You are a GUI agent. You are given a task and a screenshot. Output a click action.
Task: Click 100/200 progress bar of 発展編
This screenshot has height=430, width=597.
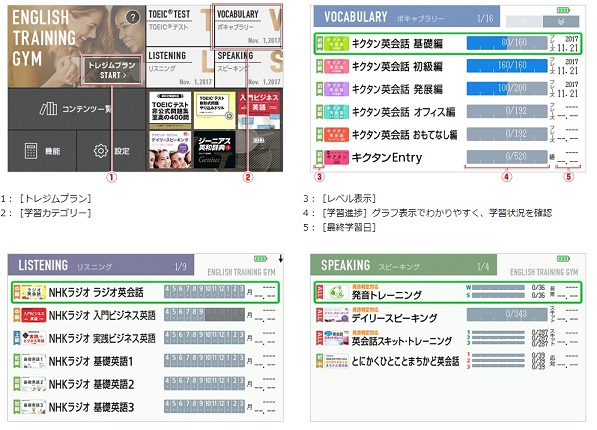point(507,89)
